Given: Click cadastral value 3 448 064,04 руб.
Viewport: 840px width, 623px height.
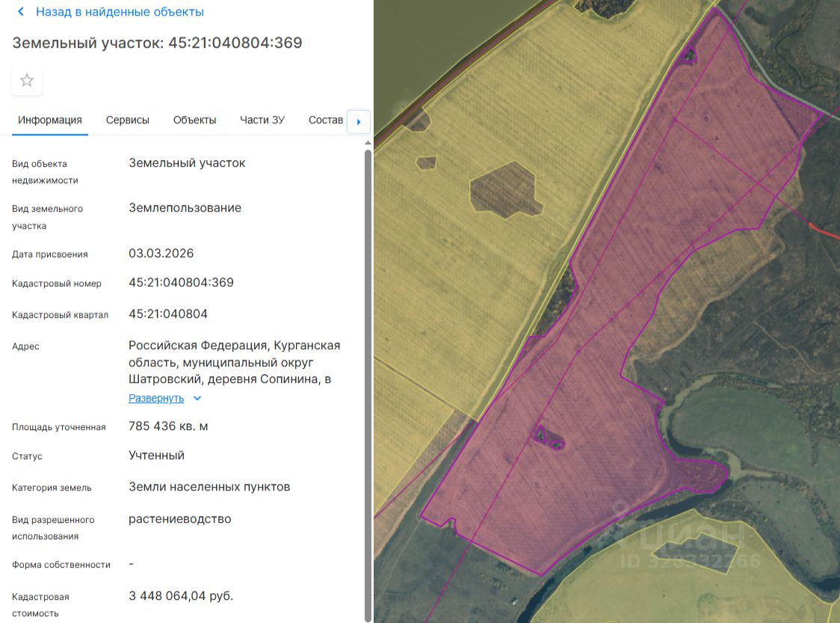Looking at the screenshot, I should 181,595.
